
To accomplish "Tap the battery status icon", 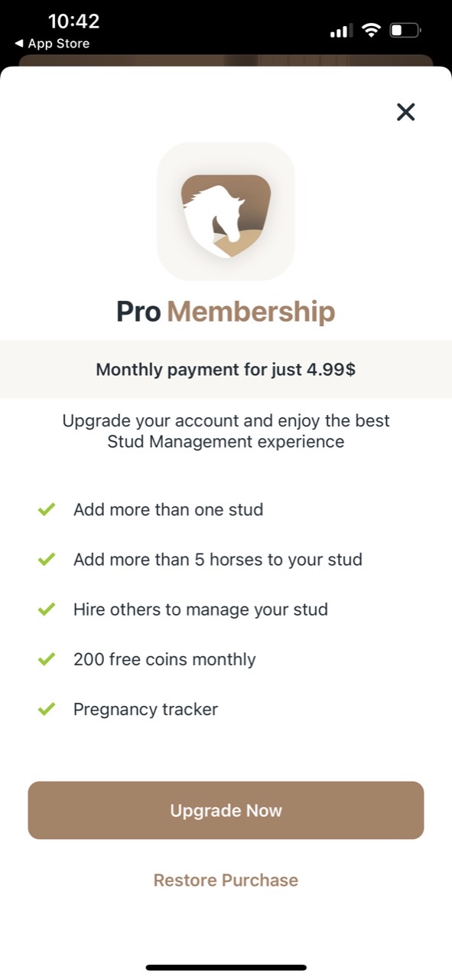I will click(405, 31).
